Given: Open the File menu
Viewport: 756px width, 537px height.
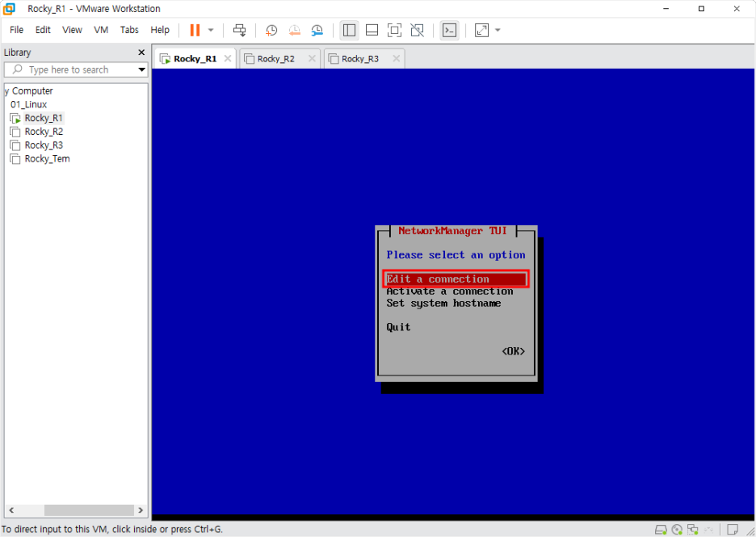Looking at the screenshot, I should 16,30.
